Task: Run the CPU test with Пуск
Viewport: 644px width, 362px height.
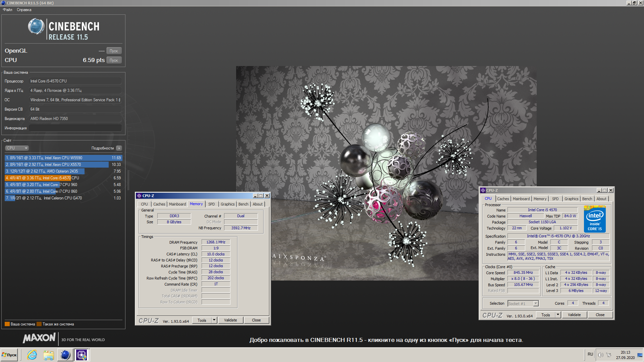Action: coord(114,60)
